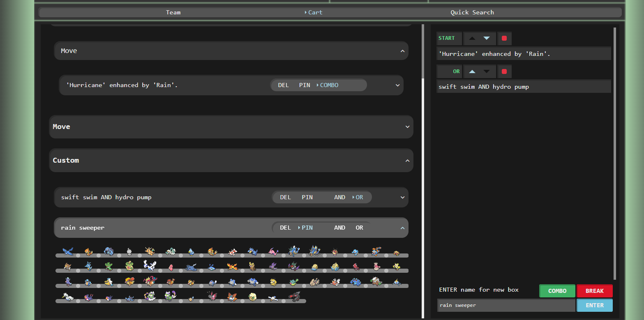Toggle PIN on the Hurricane filter row
This screenshot has width=644, height=320.
click(305, 85)
